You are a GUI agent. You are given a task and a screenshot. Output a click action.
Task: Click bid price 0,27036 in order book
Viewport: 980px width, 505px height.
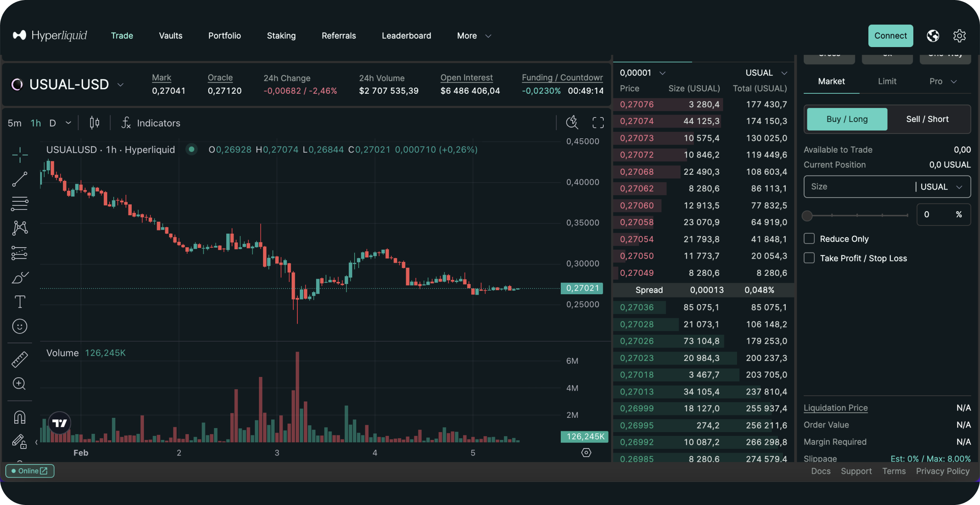pyautogui.click(x=636, y=307)
